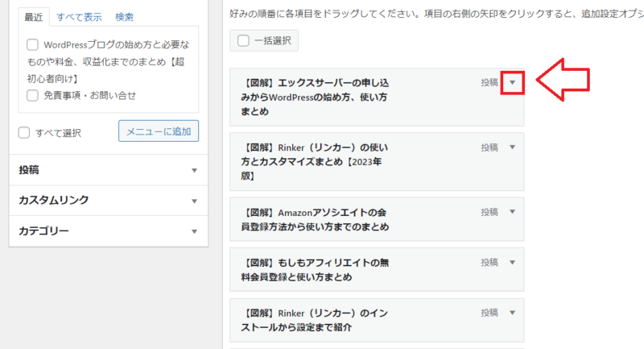Switch to the 最近 tab
644x349 pixels.
click(34, 17)
